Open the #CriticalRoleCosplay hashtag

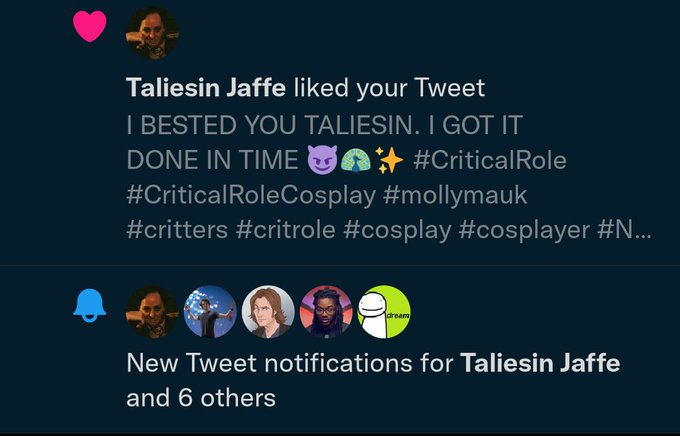[251, 195]
